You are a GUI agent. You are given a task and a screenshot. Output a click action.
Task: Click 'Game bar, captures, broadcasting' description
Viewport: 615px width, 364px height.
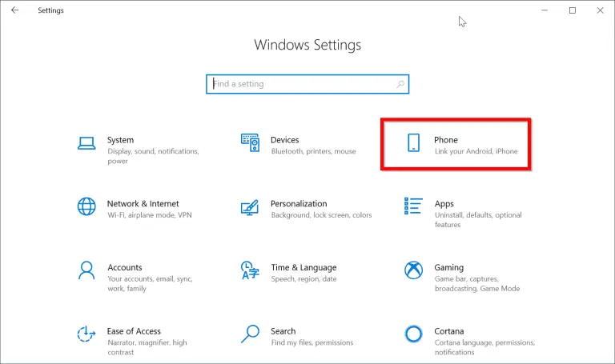coord(477,284)
